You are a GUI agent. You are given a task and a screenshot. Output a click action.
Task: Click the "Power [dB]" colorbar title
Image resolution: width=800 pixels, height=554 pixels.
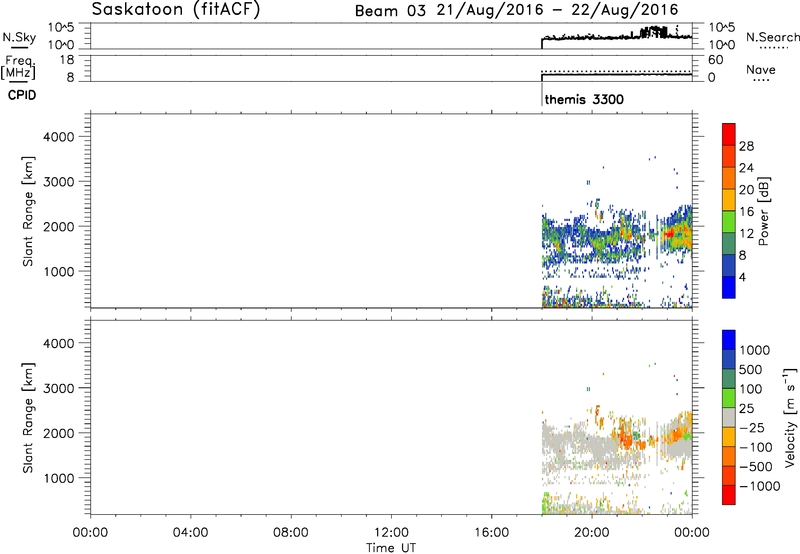point(763,211)
